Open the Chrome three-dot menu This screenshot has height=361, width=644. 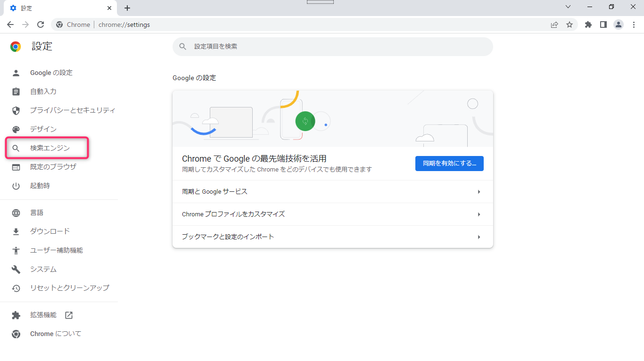634,25
